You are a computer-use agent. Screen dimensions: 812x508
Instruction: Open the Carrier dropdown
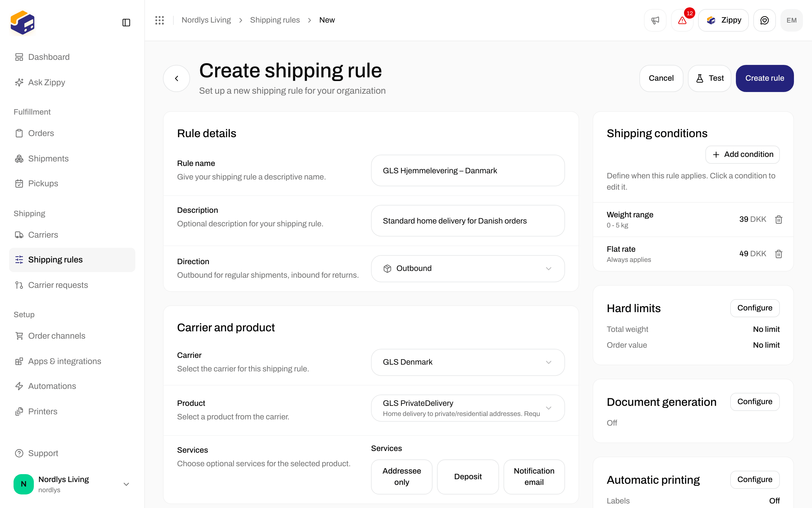(x=468, y=362)
